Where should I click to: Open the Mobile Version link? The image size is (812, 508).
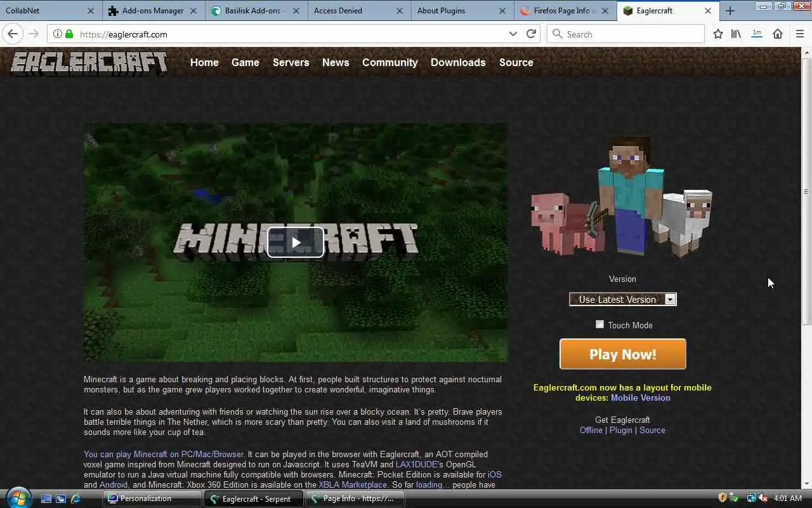[x=641, y=398]
